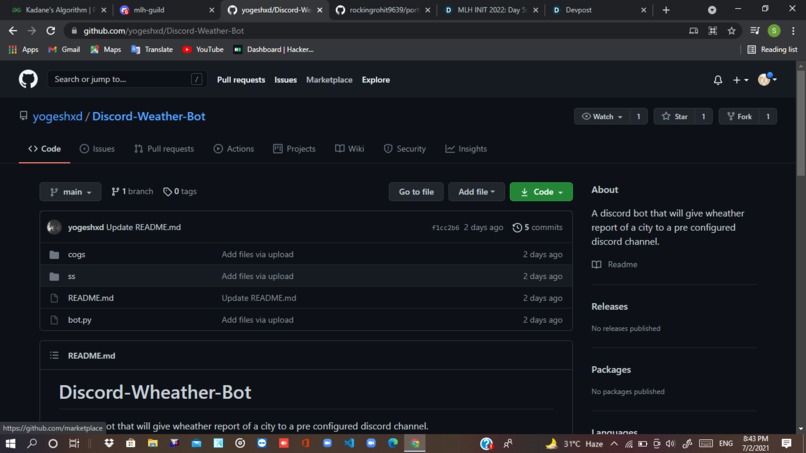Open the green Code dropdown
Viewport: 806px width, 453px height.
[541, 192]
